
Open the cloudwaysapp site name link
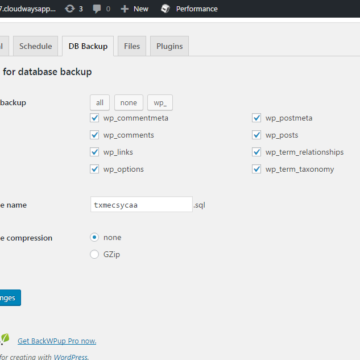[x=28, y=9]
